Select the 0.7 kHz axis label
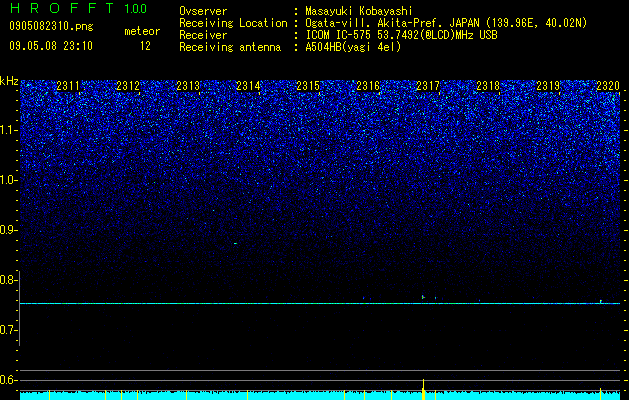 coord(9,330)
